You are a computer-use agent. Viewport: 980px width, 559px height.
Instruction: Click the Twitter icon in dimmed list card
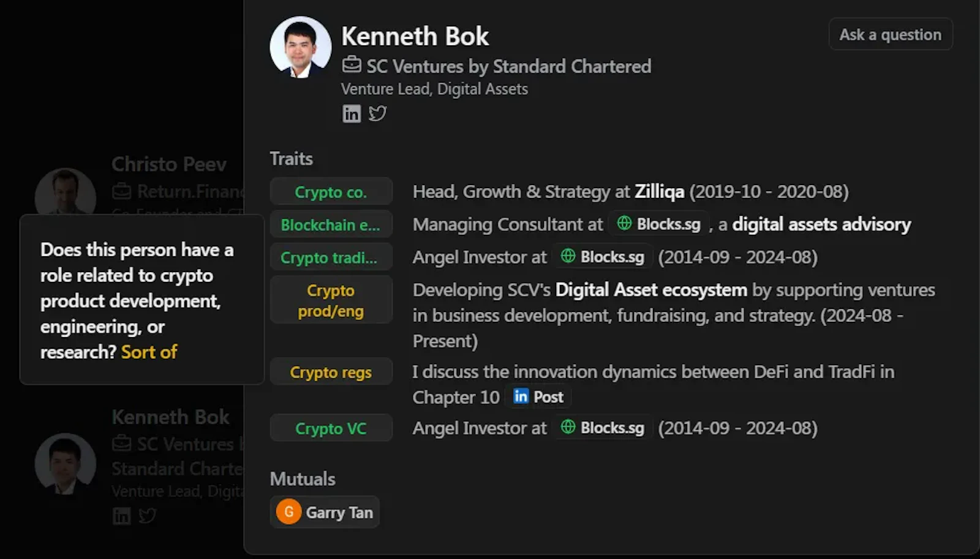(x=147, y=516)
